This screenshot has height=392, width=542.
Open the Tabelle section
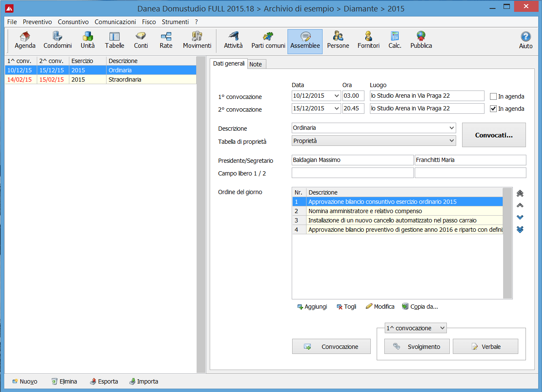click(115, 41)
